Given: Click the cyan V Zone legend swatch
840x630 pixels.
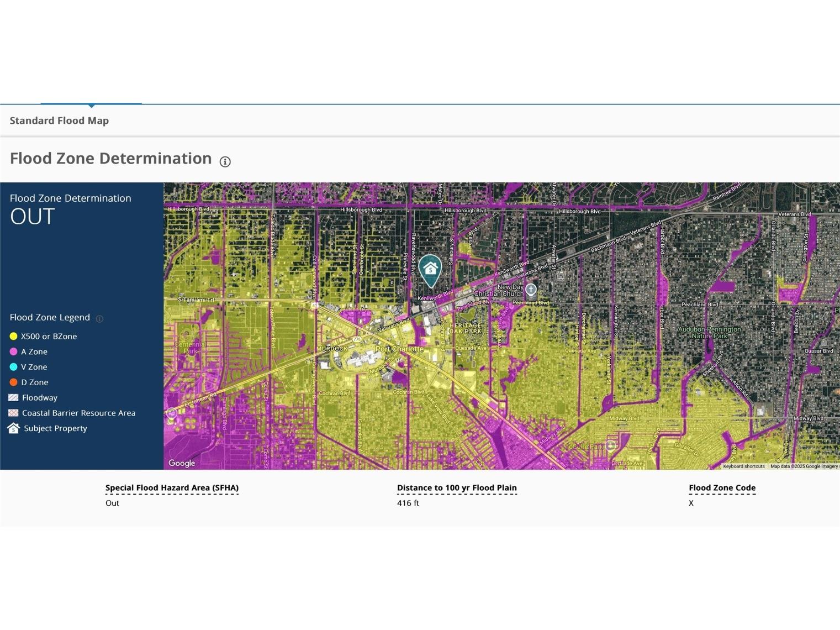Looking at the screenshot, I should tap(13, 367).
